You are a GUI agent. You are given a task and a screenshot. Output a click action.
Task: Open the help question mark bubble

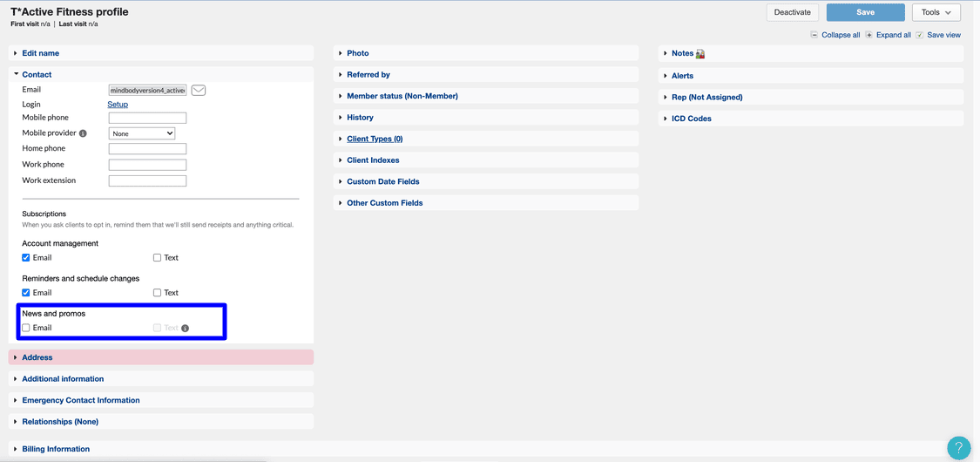pos(959,448)
